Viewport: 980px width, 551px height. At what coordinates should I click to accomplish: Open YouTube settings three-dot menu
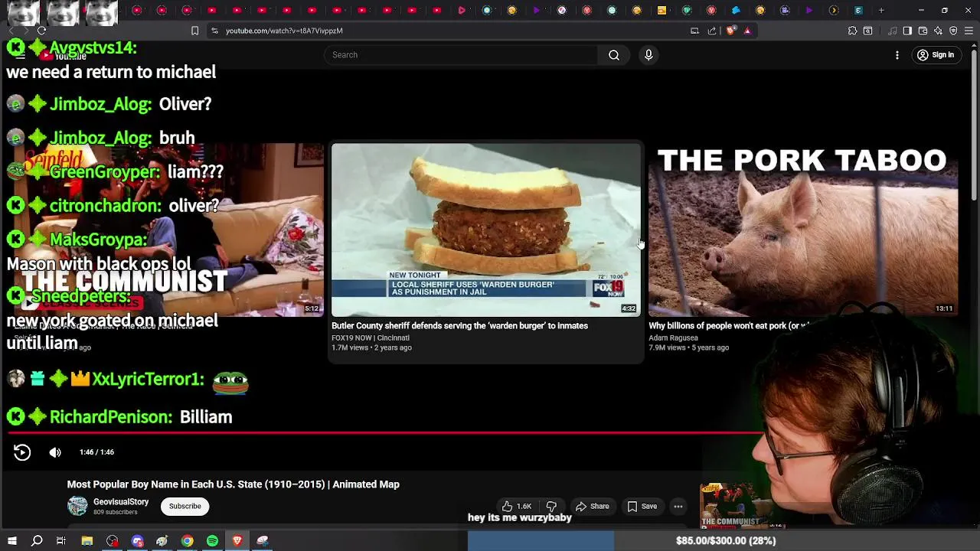point(897,55)
